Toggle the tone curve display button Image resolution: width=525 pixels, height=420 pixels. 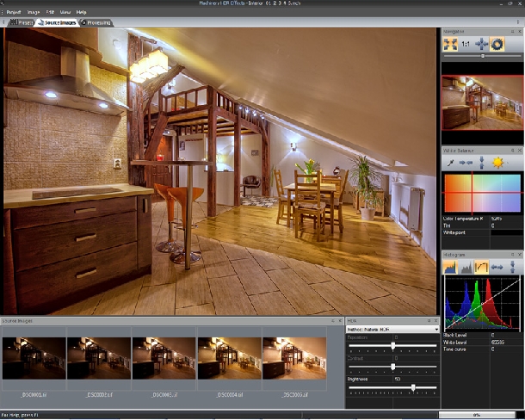tap(481, 268)
